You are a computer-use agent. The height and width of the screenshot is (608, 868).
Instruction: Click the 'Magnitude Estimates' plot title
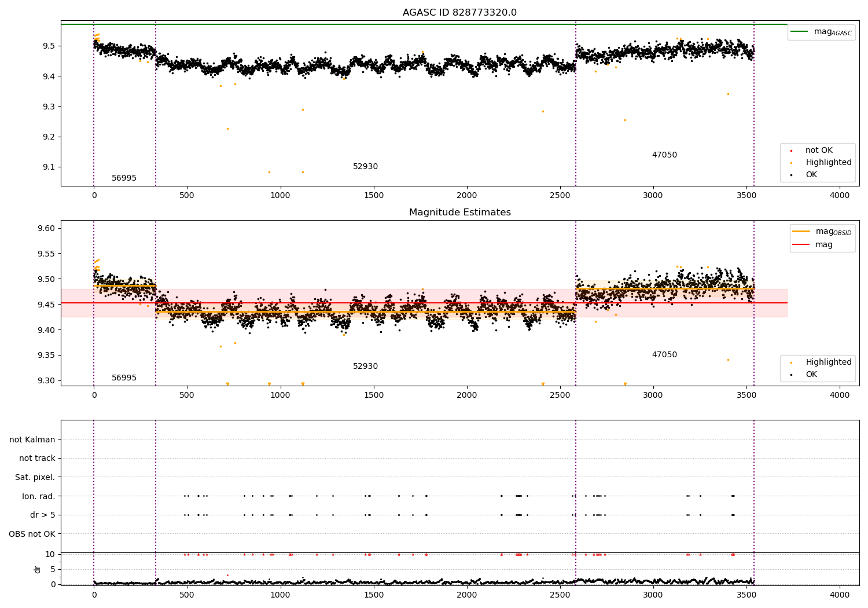tap(459, 213)
